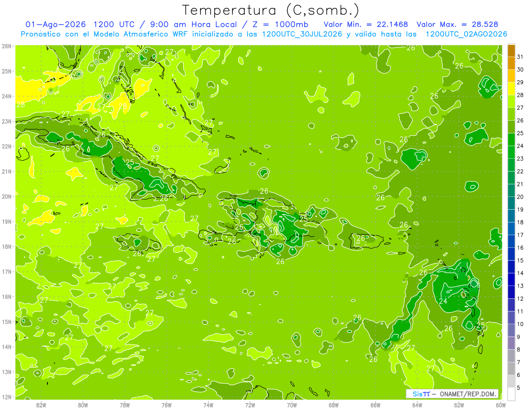The image size is (532, 411).
Task: Select the 'Valor Min. = 22.1468' text
Action: [366, 24]
